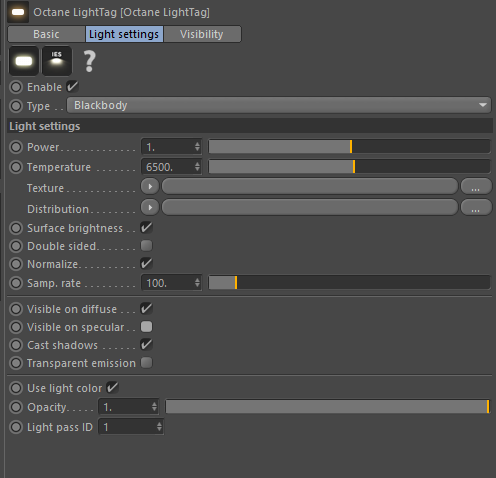Click the Power value stepper arrows
The image size is (496, 478).
coord(197,147)
